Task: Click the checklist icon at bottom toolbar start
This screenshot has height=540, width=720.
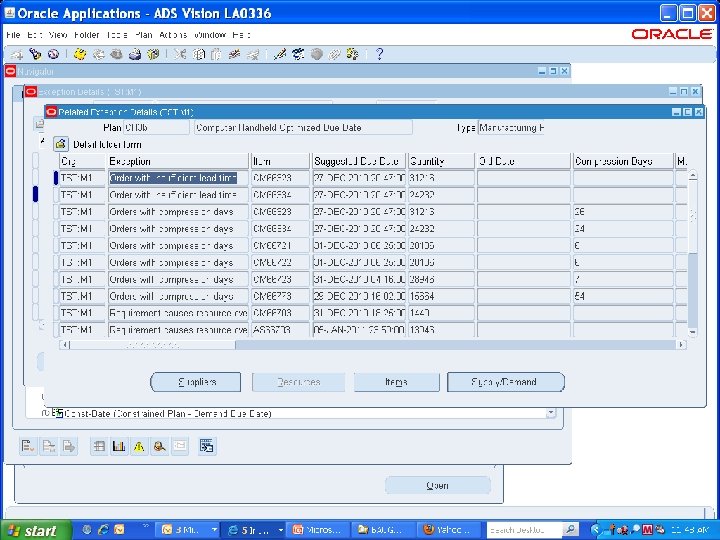Action: (x=28, y=446)
